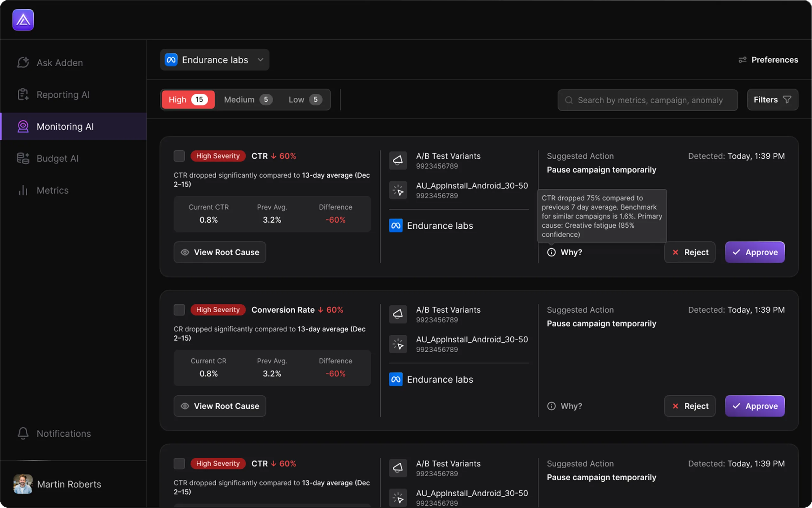This screenshot has width=812, height=508.
Task: Open the Filters dropdown
Action: (772, 100)
